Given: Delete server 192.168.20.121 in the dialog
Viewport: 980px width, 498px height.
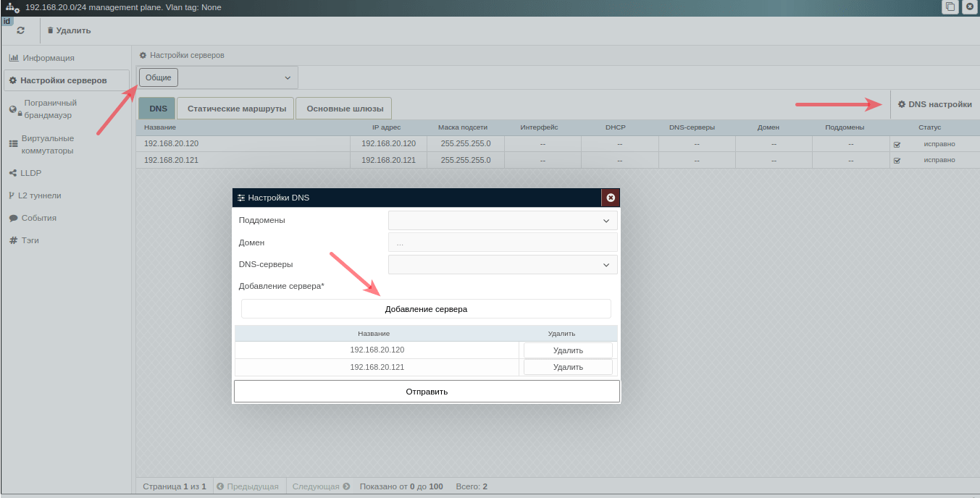Looking at the screenshot, I should (x=568, y=367).
